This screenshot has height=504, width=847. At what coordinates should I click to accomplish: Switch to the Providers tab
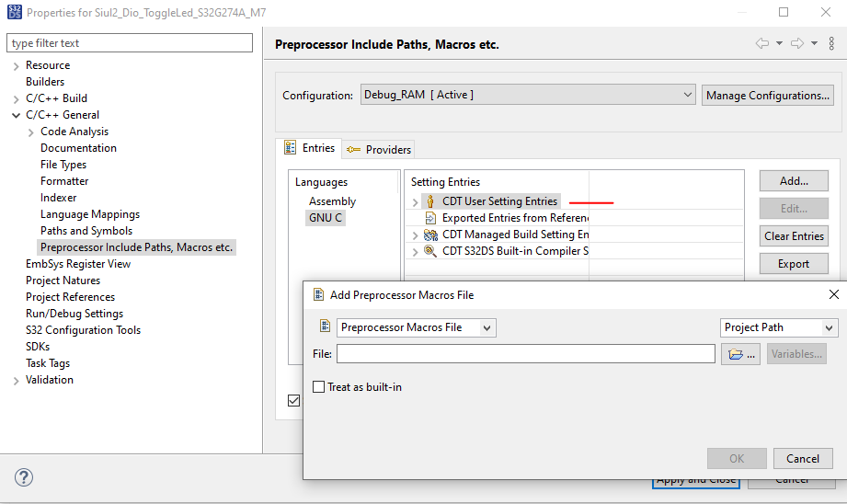pos(379,149)
